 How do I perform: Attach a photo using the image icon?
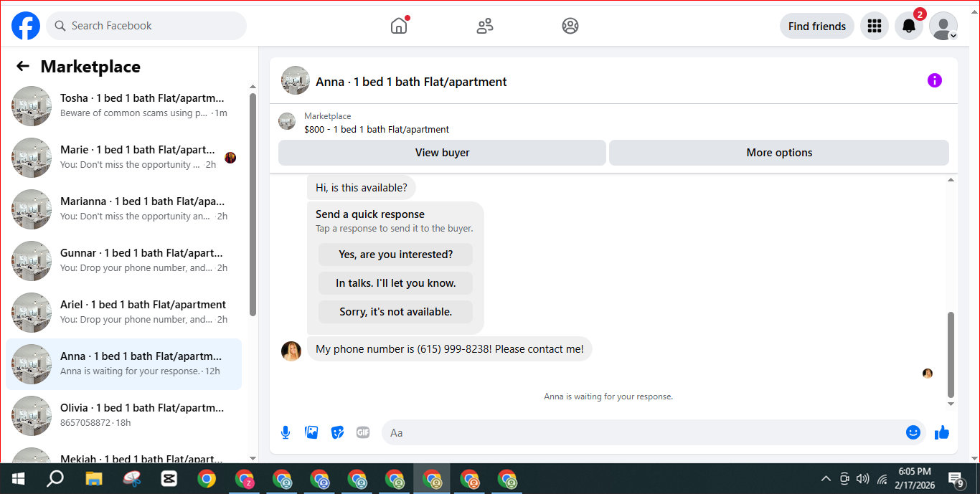click(311, 432)
